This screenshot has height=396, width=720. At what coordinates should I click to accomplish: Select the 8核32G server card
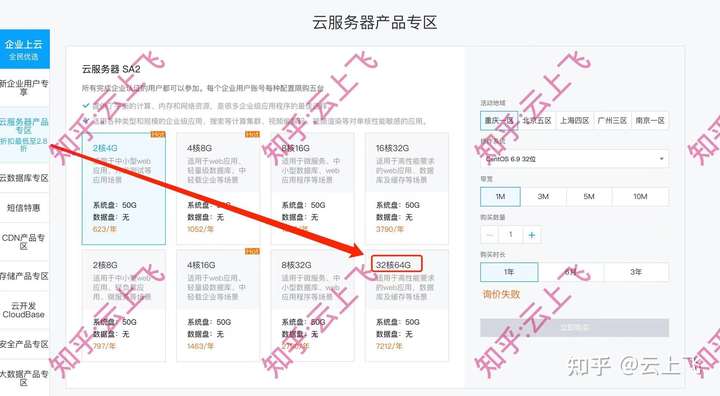(312, 305)
